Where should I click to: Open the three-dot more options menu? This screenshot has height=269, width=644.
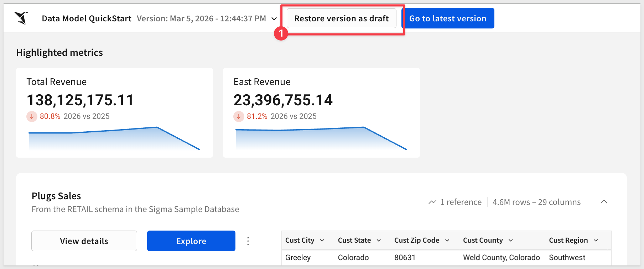[x=248, y=241]
